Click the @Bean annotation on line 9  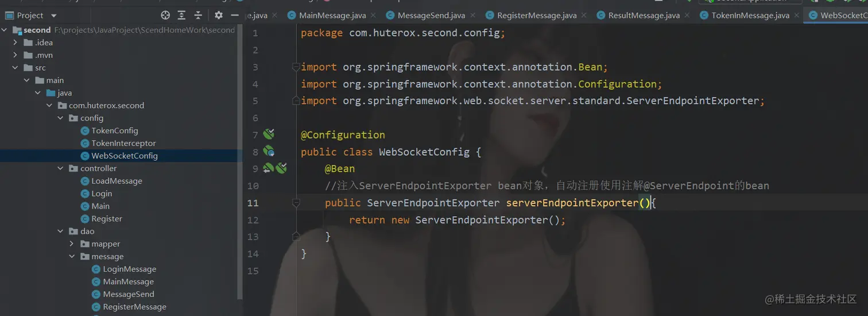coord(340,169)
